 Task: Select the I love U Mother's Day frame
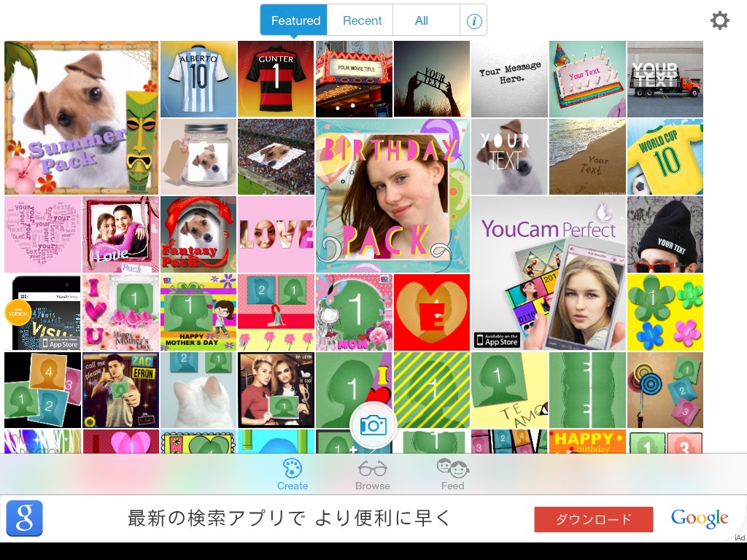(120, 312)
